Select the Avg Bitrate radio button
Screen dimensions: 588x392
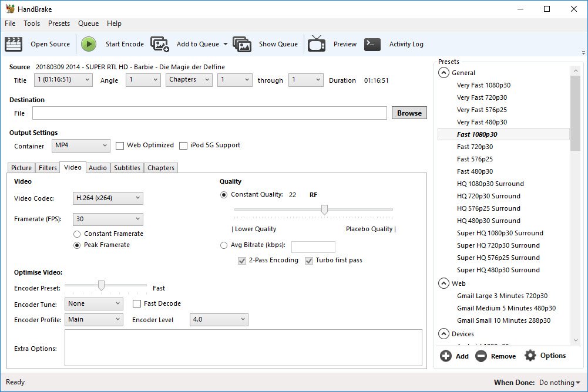(224, 246)
